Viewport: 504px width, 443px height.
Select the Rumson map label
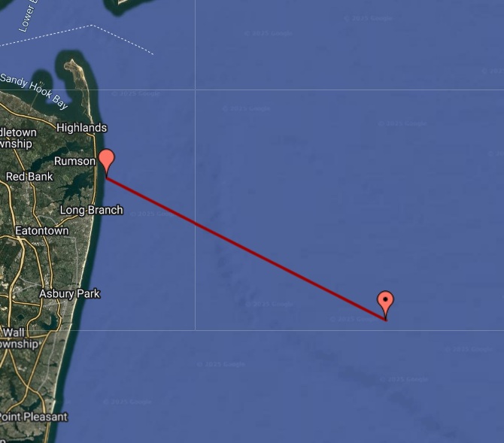(x=74, y=161)
